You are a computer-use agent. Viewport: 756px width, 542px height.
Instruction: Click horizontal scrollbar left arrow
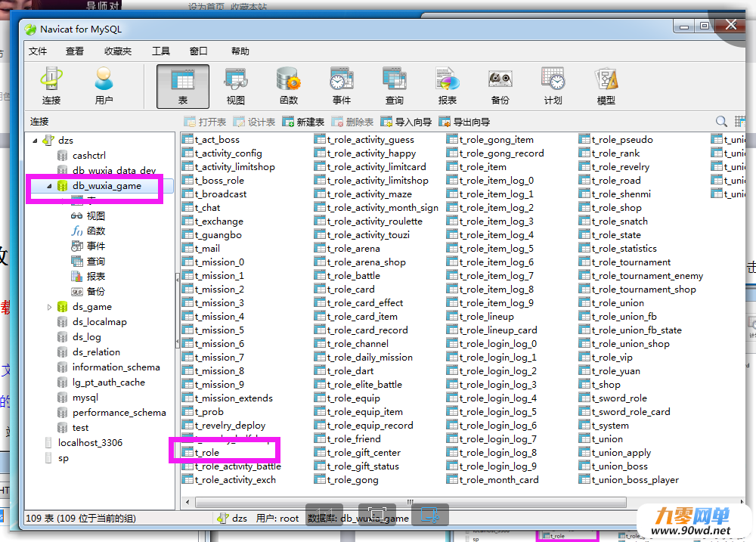point(187,502)
